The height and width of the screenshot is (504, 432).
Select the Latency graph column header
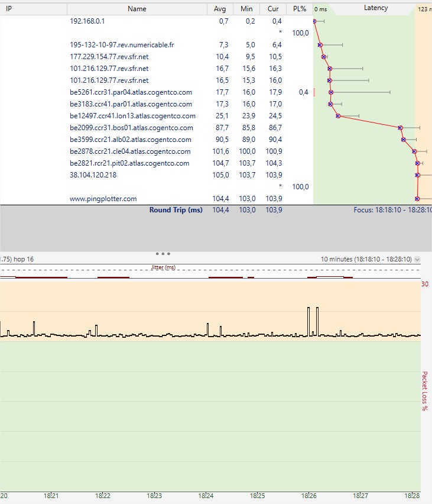[x=376, y=8]
